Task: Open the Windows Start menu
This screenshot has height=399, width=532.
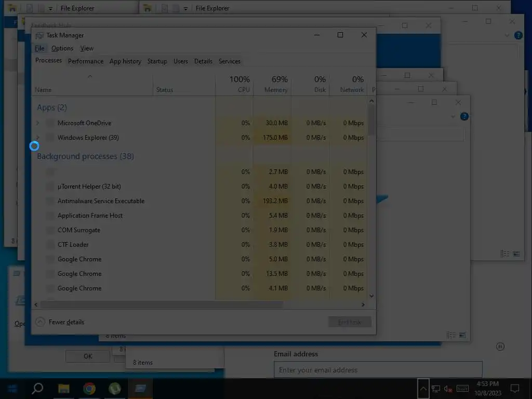Action: [x=12, y=389]
